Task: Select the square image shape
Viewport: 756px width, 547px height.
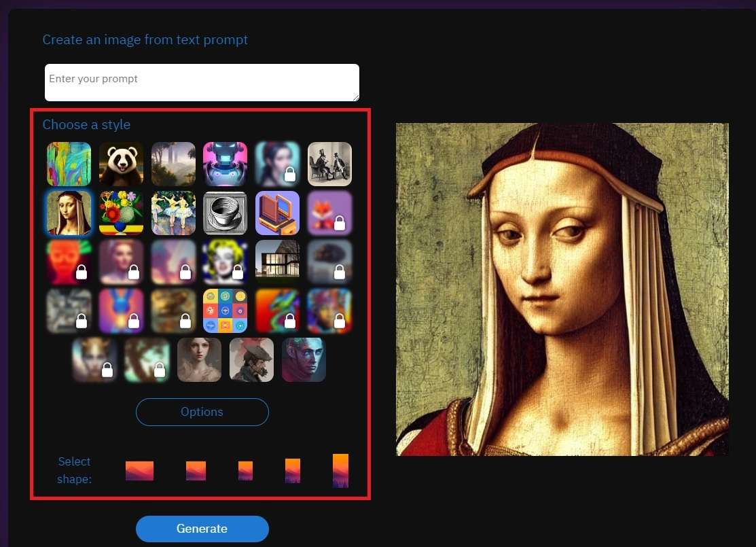Action: point(245,471)
